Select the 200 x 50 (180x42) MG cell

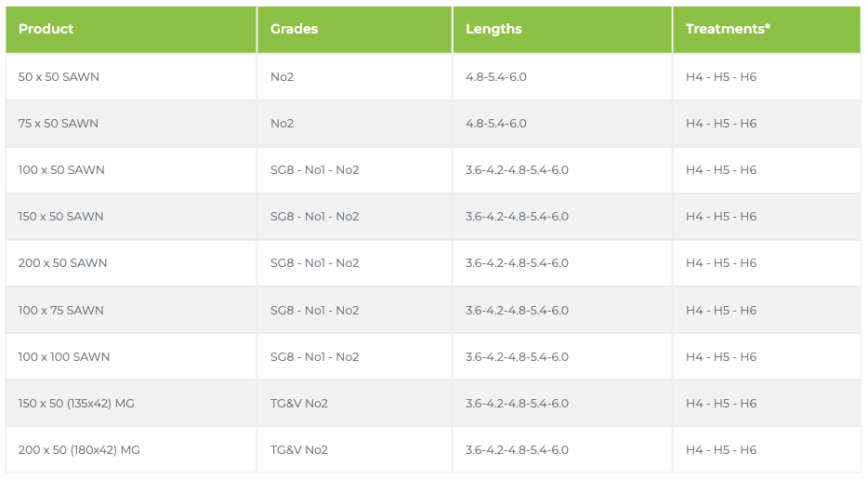[x=79, y=449]
